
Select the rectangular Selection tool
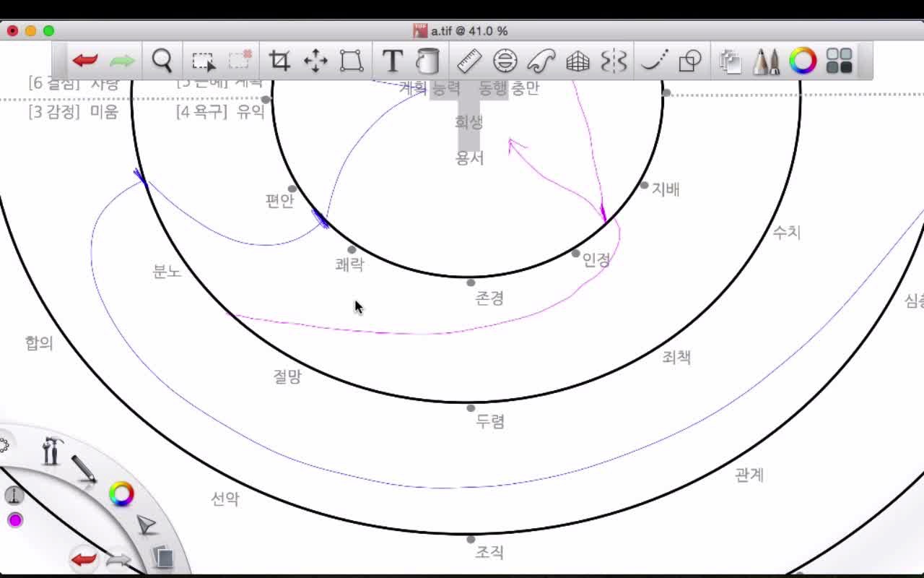[204, 61]
